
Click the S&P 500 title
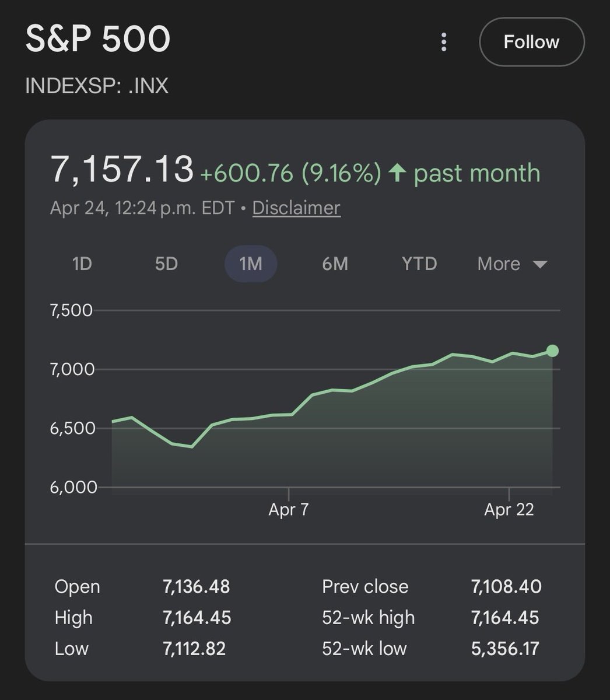[x=98, y=40]
